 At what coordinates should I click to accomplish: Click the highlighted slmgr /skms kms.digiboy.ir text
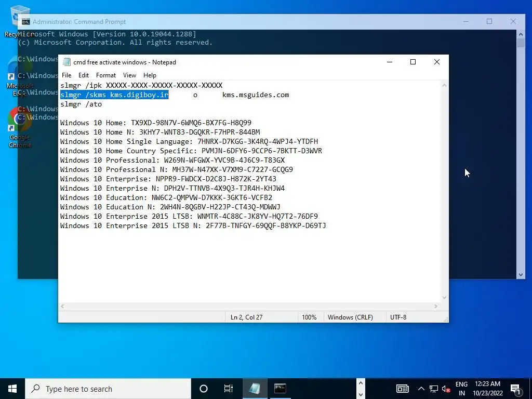coord(114,95)
